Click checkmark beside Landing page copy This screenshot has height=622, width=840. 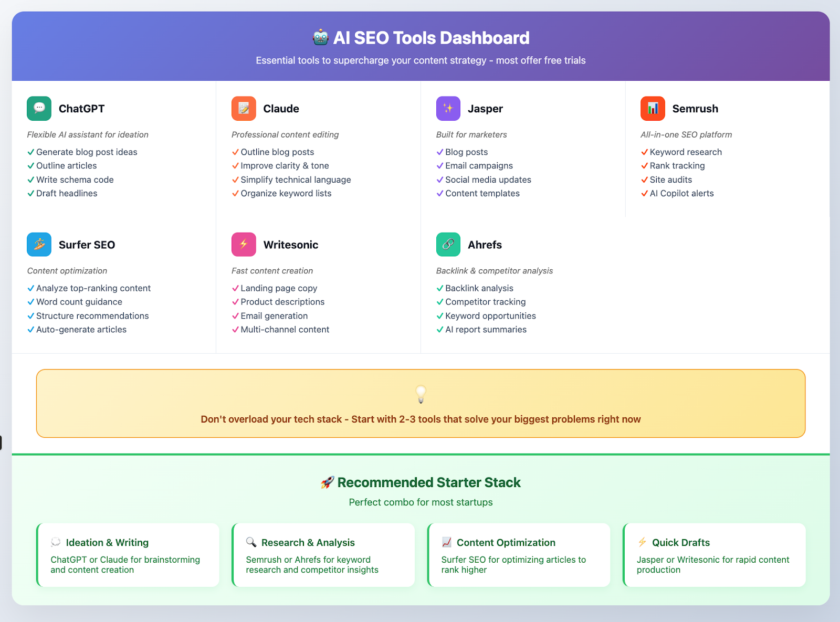point(235,288)
